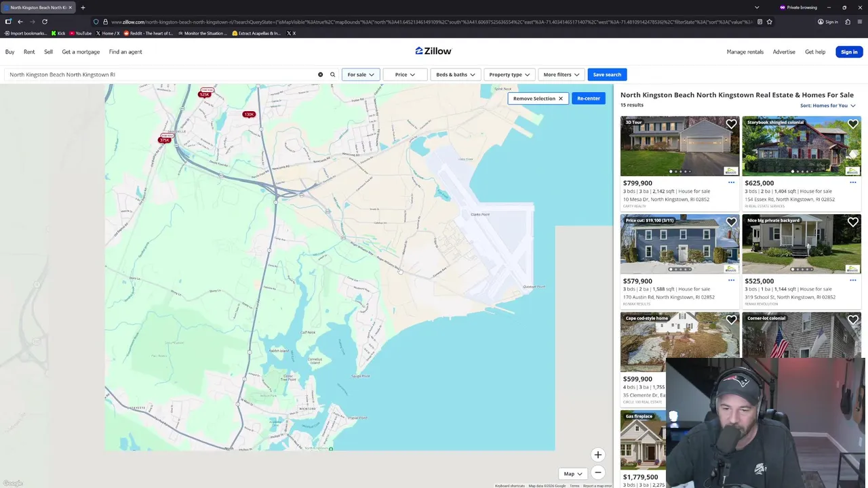Screen dimensions: 868x488
Task: Heart the Cape cod-style home listing
Action: pos(731,320)
